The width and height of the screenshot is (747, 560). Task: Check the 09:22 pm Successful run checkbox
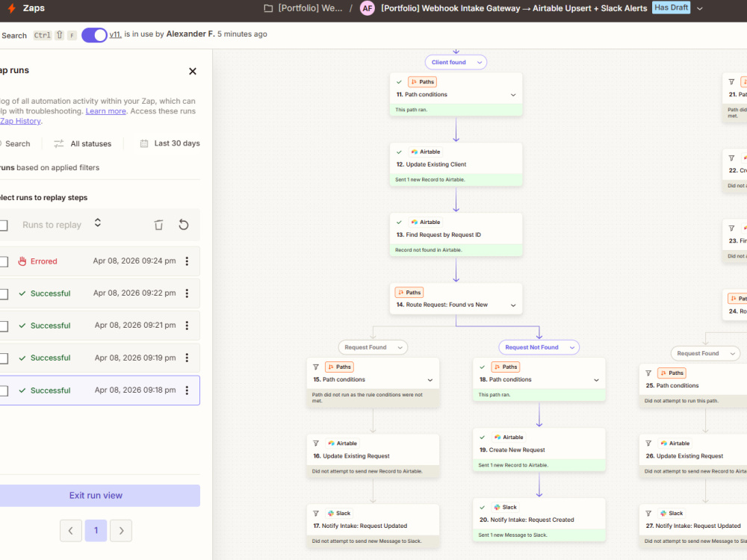(x=3, y=293)
